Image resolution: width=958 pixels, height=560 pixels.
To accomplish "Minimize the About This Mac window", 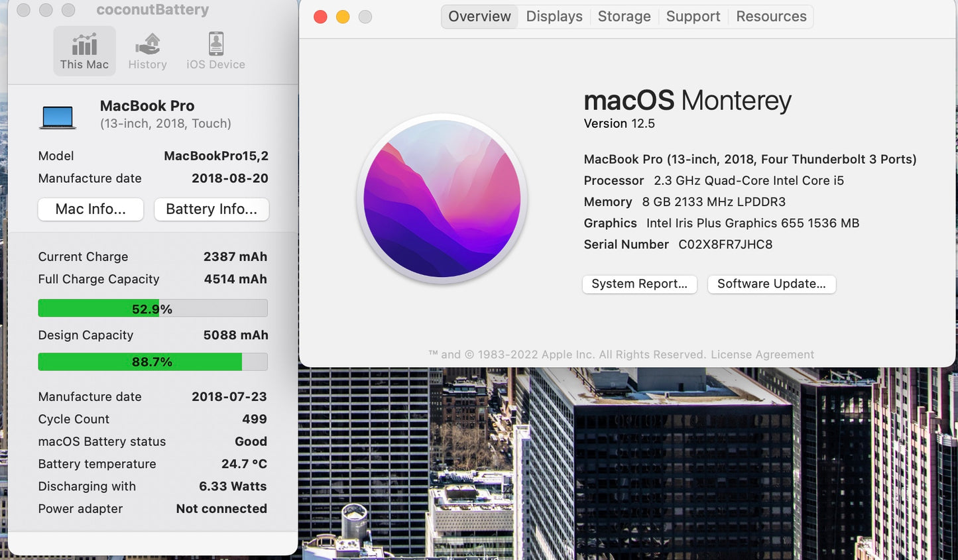I will pos(343,17).
